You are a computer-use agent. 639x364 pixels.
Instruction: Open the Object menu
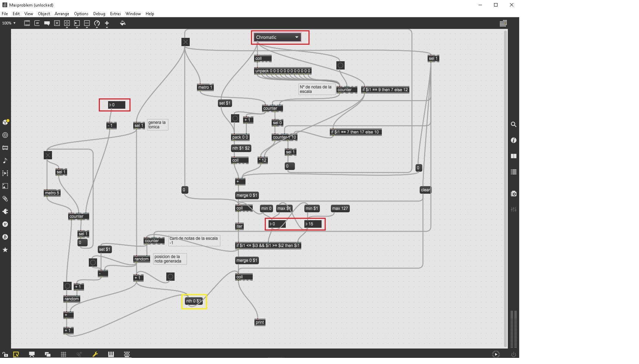coord(44,14)
